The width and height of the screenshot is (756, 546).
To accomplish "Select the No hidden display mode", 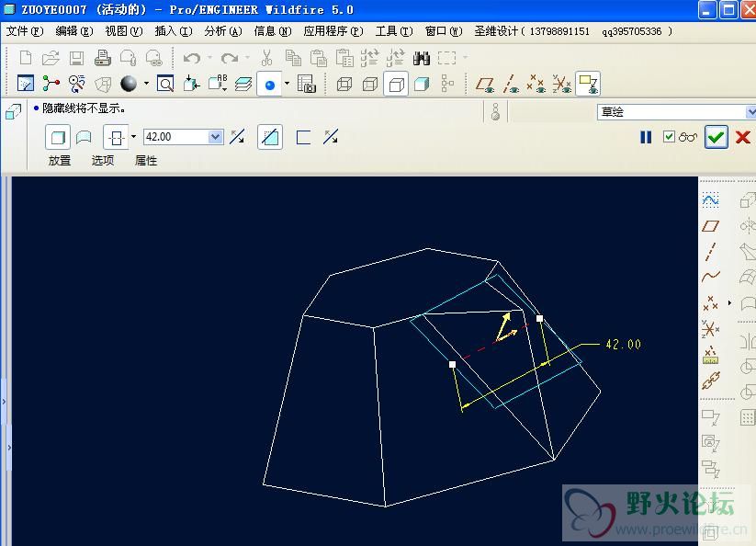I will coord(396,84).
